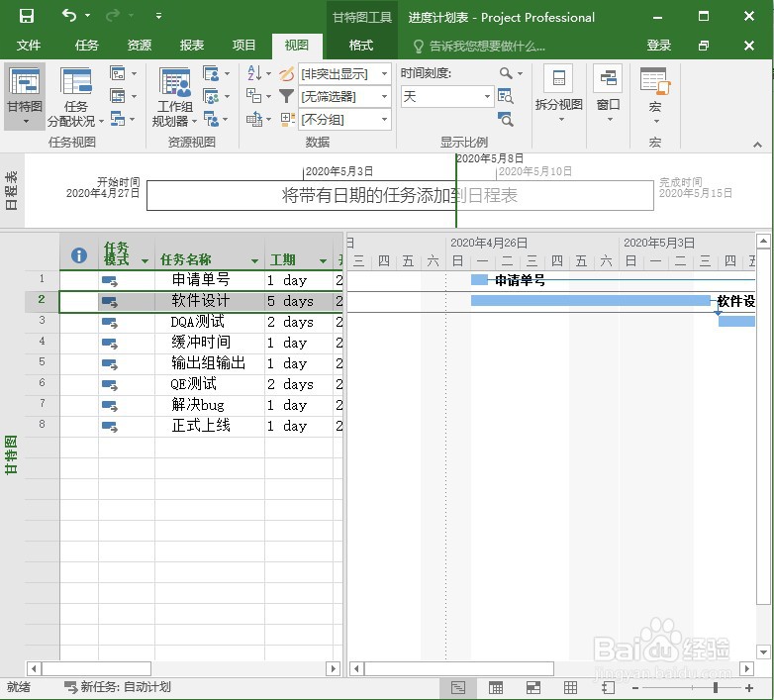The width and height of the screenshot is (774, 700).
Task: Expand the 任务名称 column filter arrow
Action: click(254, 260)
